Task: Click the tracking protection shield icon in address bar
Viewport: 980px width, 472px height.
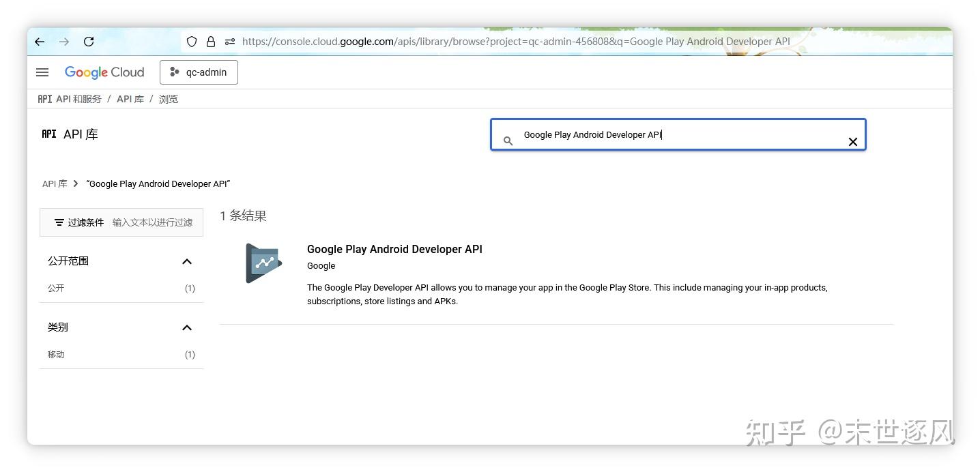Action: click(191, 41)
